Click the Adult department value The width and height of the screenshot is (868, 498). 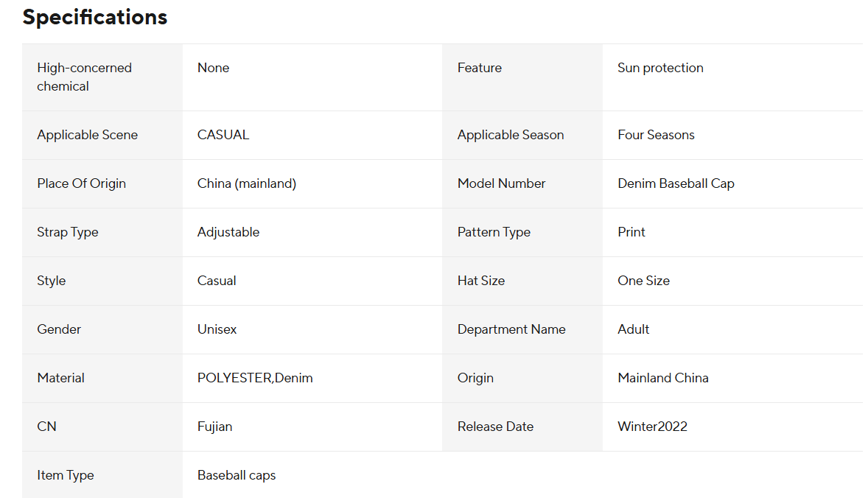[634, 329]
